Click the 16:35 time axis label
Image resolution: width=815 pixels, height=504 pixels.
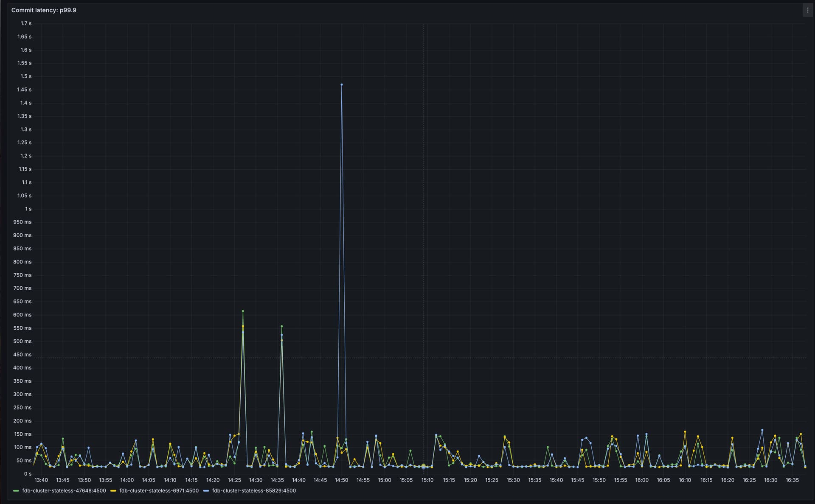tap(792, 480)
